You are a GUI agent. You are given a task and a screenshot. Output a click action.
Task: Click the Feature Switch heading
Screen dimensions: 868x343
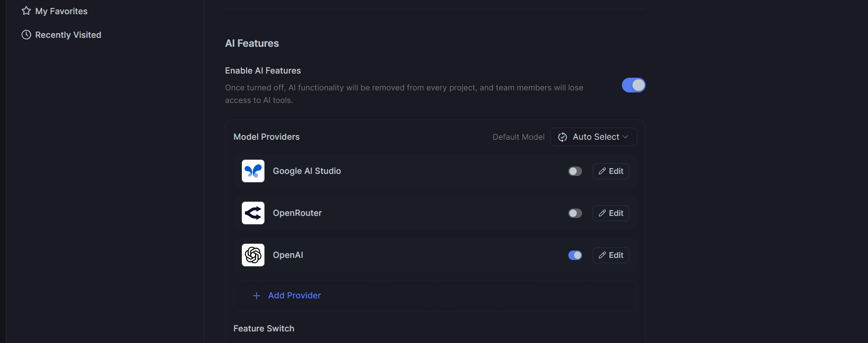pos(264,328)
